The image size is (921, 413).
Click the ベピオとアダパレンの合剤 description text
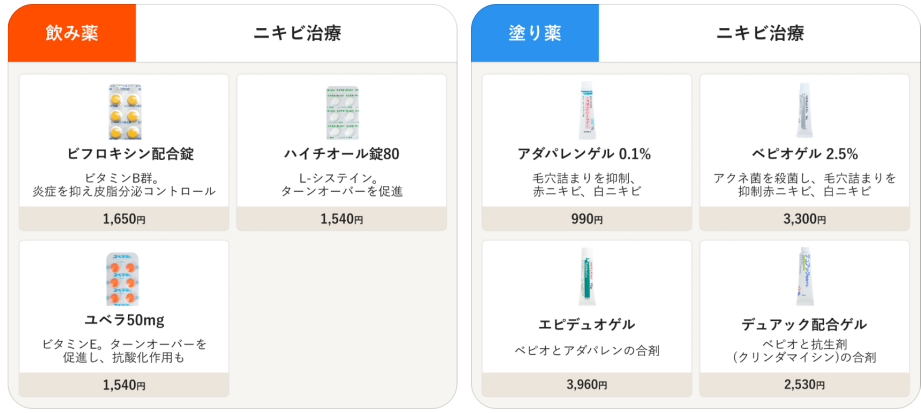click(586, 350)
